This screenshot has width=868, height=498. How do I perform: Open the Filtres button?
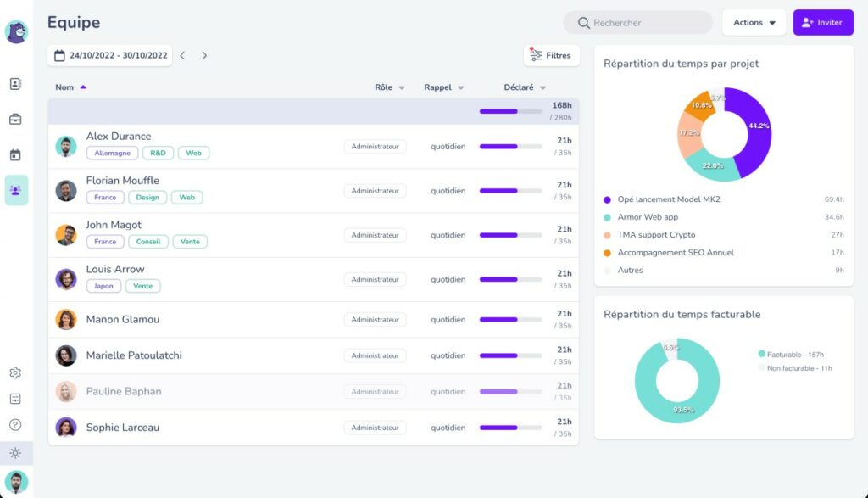point(551,56)
